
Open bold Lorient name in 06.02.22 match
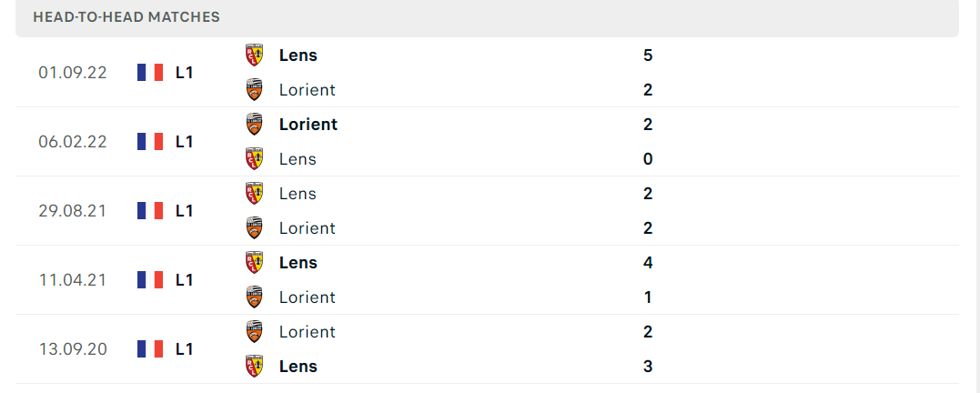pyautogui.click(x=308, y=125)
